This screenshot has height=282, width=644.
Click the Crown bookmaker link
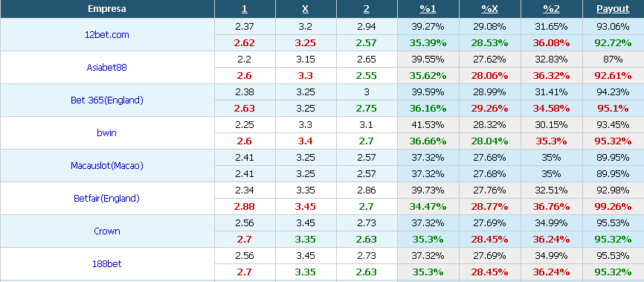[x=107, y=231]
